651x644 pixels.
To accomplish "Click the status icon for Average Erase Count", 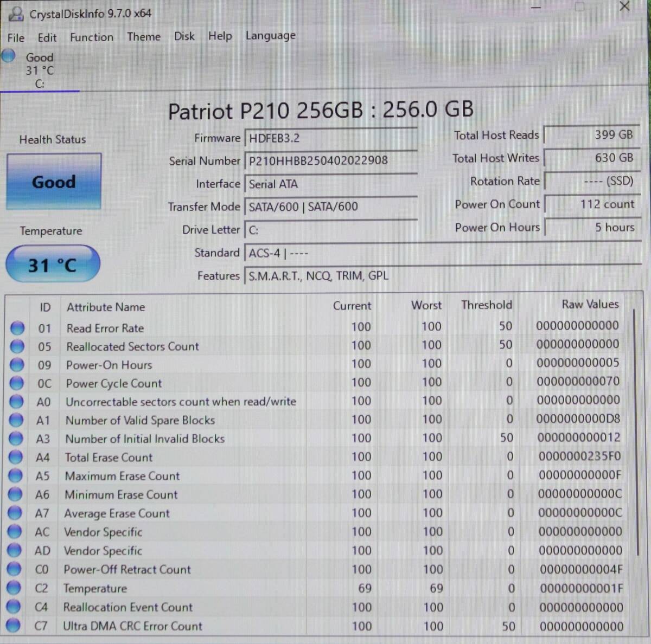I will click(15, 513).
